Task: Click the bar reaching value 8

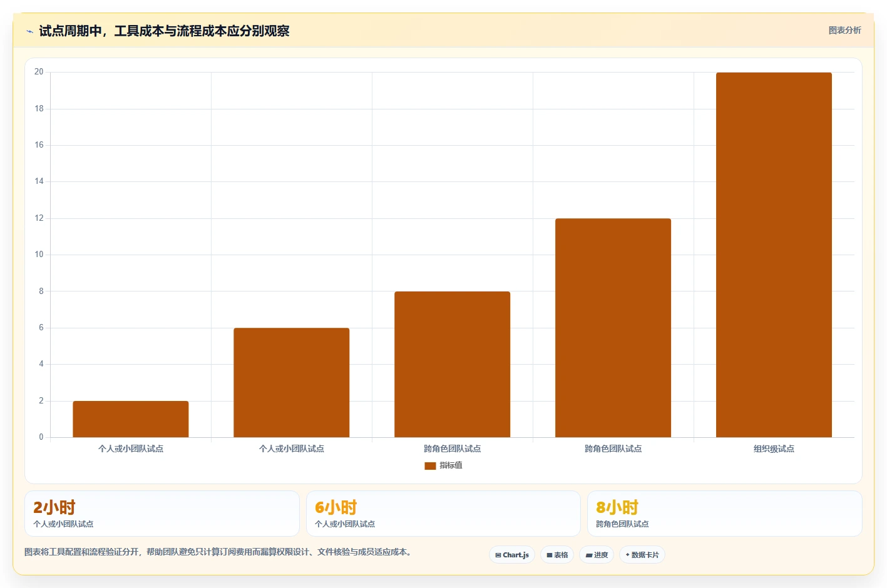Action: [452, 364]
